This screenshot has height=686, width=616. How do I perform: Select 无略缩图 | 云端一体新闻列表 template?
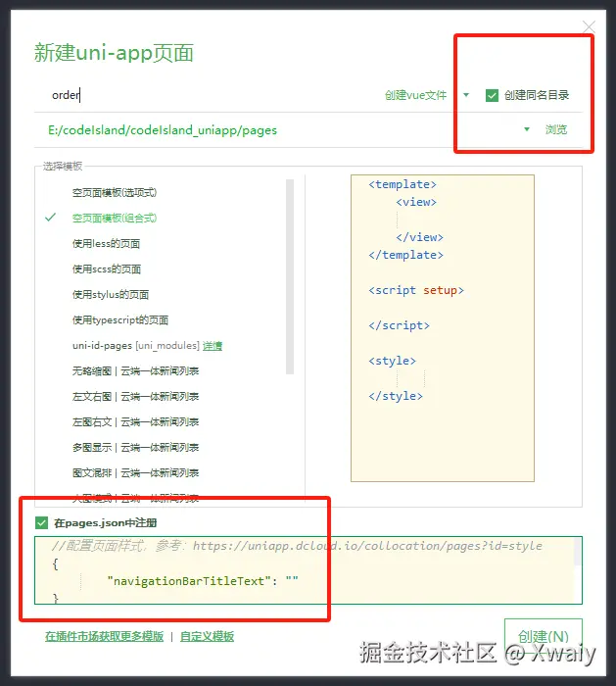point(135,371)
